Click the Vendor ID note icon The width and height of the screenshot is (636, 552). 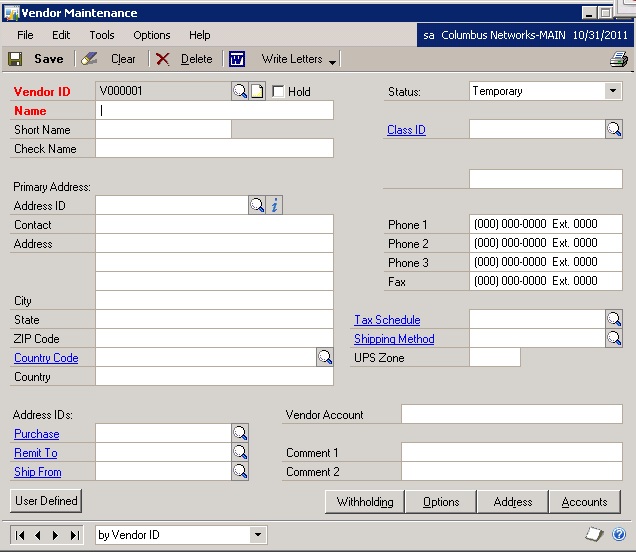(x=257, y=91)
